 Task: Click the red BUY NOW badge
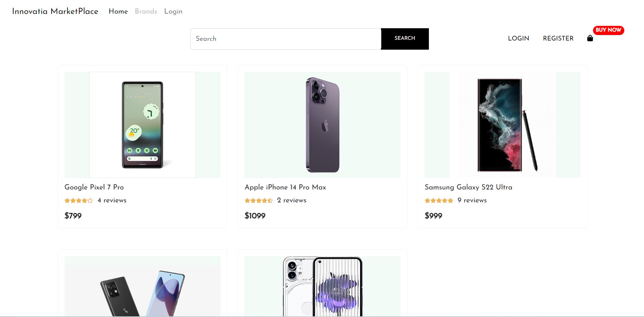[x=608, y=30]
